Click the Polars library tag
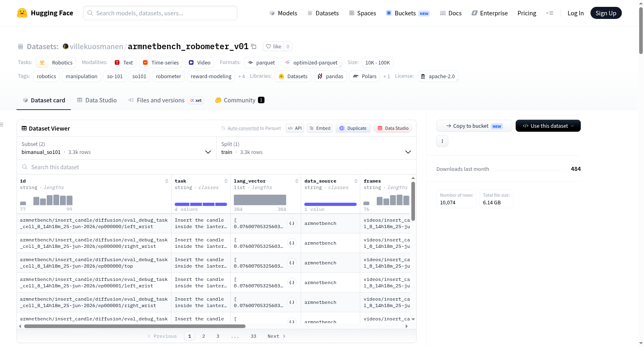The width and height of the screenshot is (644, 347). 365,76
